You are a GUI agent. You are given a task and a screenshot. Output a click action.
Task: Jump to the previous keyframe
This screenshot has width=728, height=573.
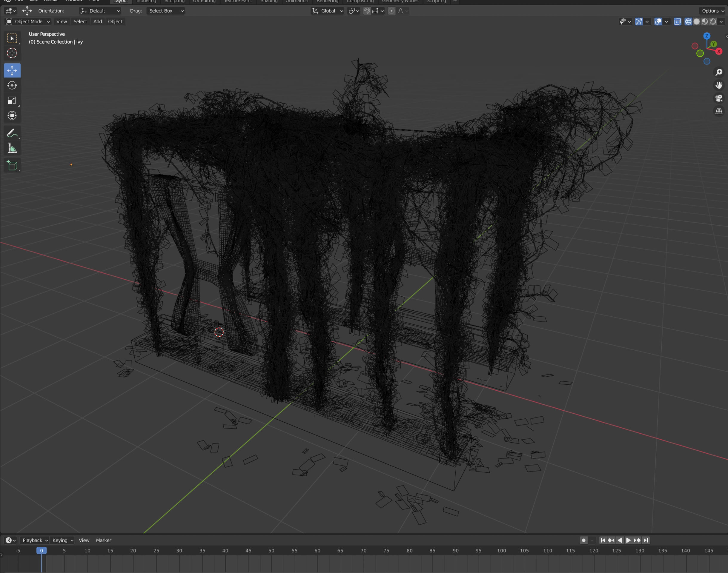tap(611, 540)
